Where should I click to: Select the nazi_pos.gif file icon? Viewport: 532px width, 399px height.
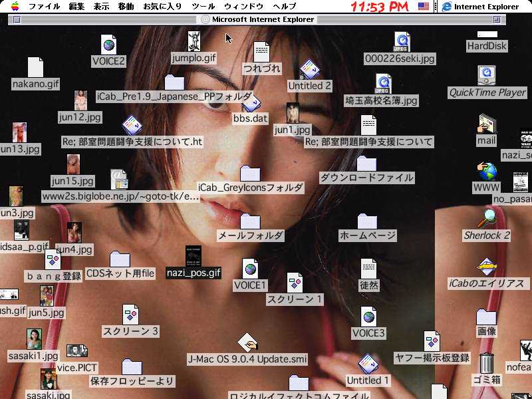click(x=194, y=257)
